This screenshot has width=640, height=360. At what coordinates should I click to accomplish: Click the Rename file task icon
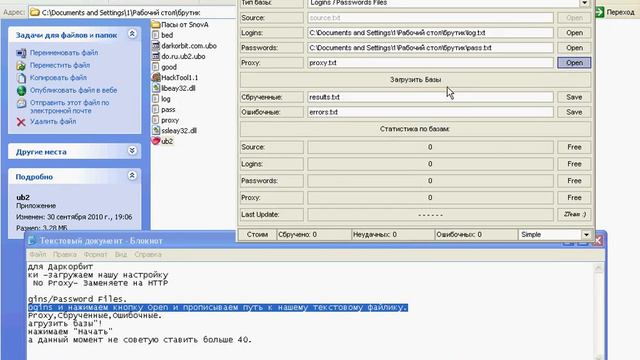point(21,53)
